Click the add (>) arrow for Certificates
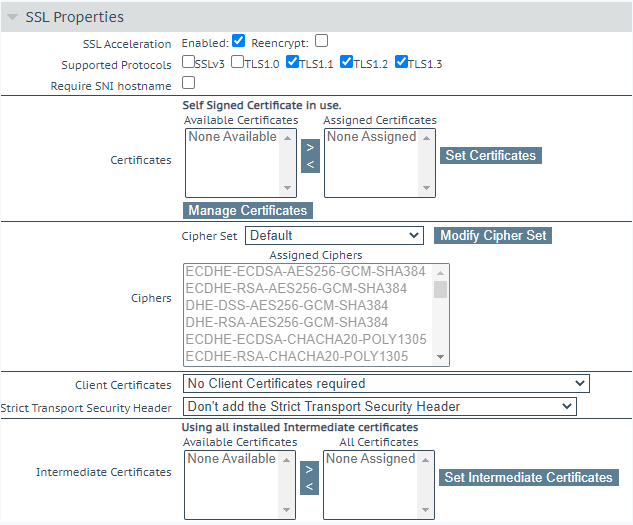The image size is (633, 525). (310, 148)
